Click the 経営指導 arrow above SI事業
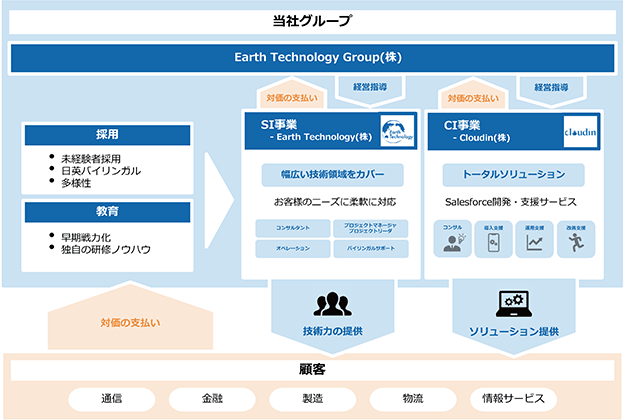 [370, 89]
